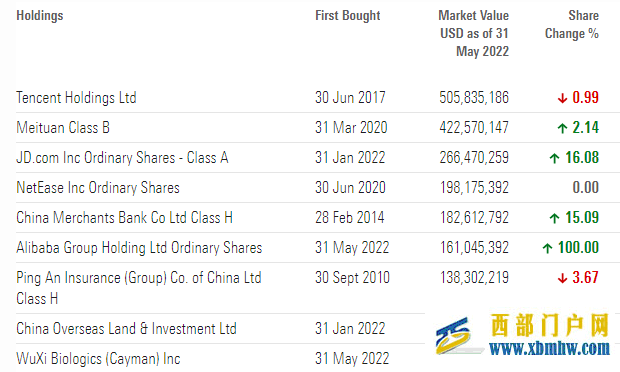
Task: Open NetEase Inc Ordinary Shares
Action: [x=98, y=187]
